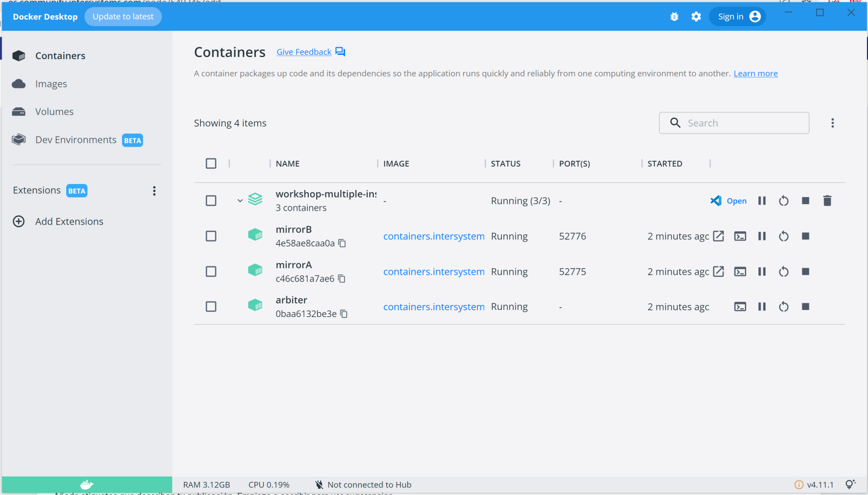Open mirrorB in browser icon
Image resolution: width=868 pixels, height=495 pixels.
point(718,236)
